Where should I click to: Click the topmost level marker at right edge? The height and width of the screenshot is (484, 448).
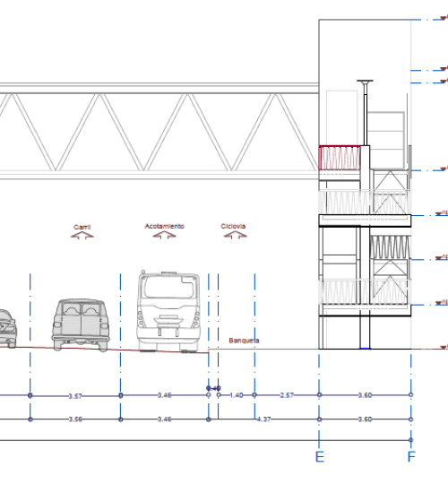444,19
